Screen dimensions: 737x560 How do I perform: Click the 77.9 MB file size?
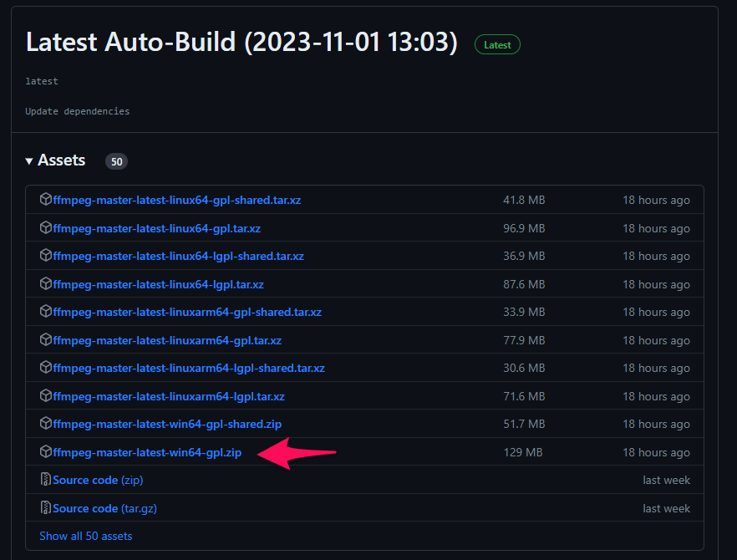tap(524, 340)
